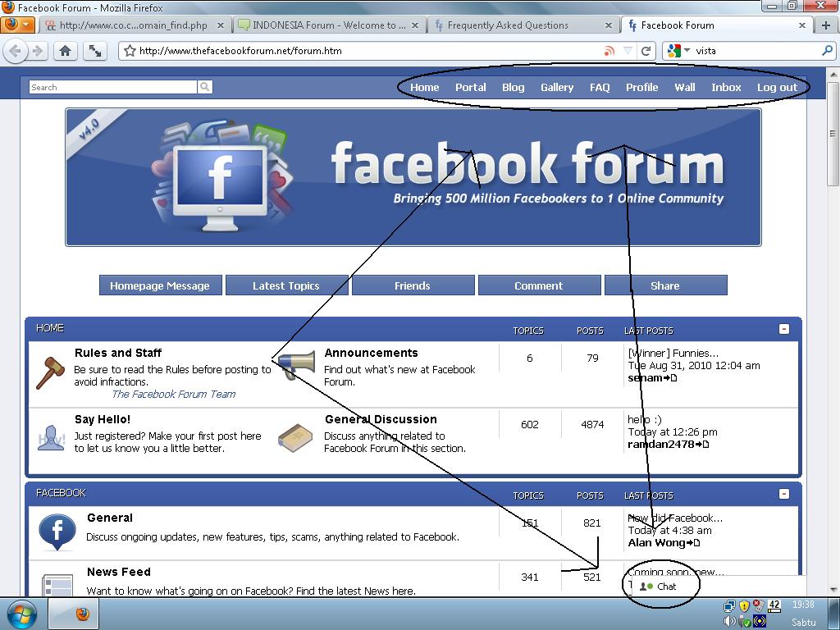
Task: Toggle the fullscreen arrows toolbar icon
Action: pyautogui.click(x=95, y=51)
